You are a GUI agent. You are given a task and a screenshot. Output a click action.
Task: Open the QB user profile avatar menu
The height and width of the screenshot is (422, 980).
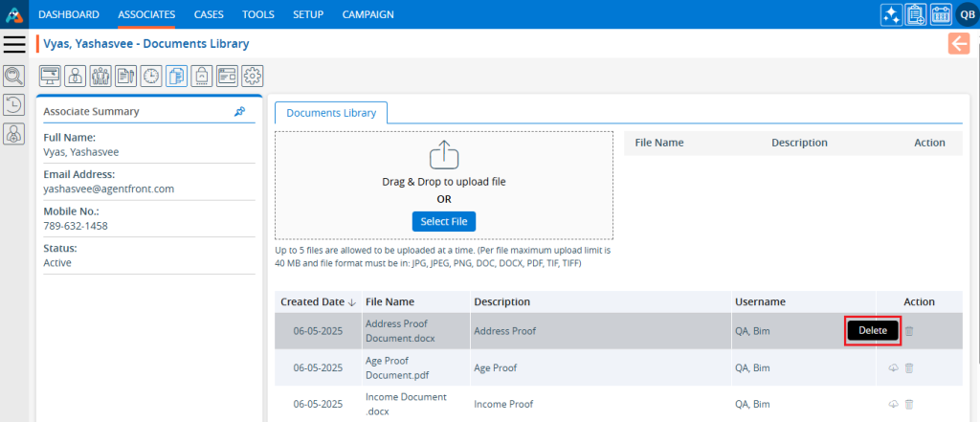tap(966, 14)
